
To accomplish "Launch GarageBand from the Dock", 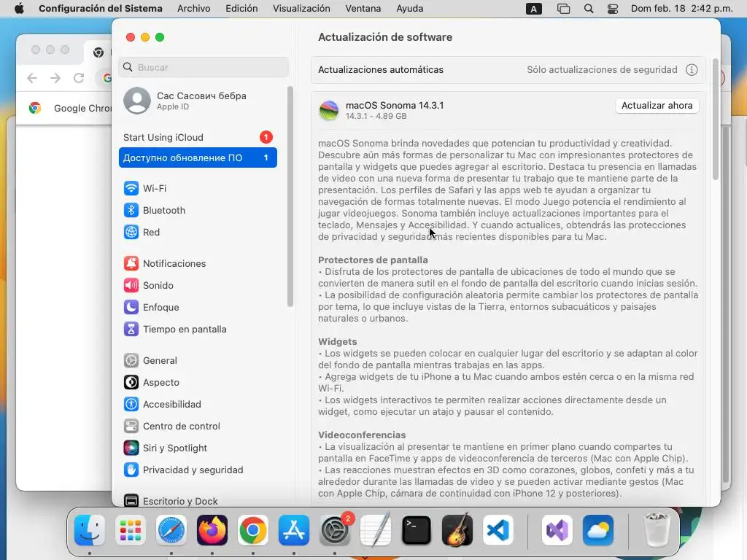I will 457,530.
